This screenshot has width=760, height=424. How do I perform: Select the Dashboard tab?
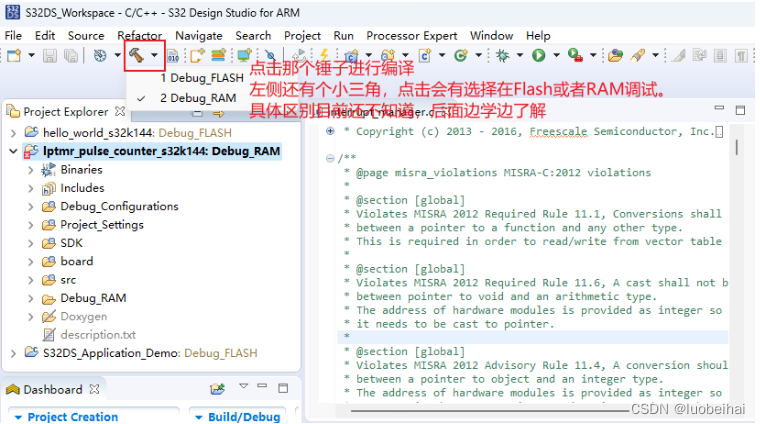pos(53,390)
